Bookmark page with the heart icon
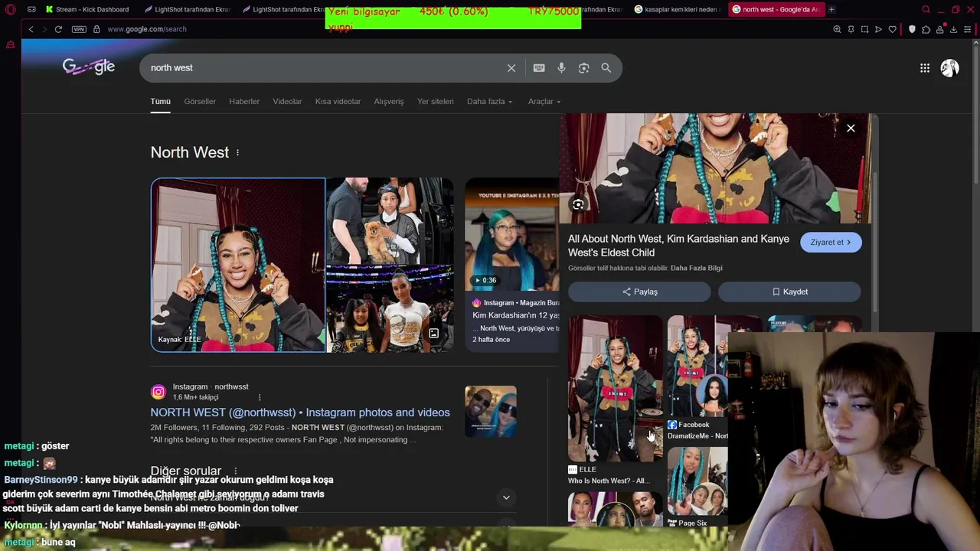Screen dimensions: 980x551 pos(892,29)
